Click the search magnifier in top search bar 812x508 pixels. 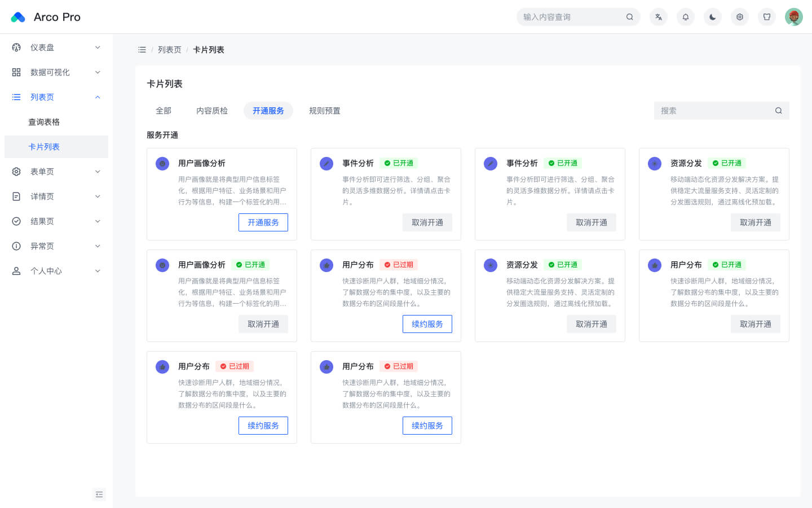click(x=629, y=17)
